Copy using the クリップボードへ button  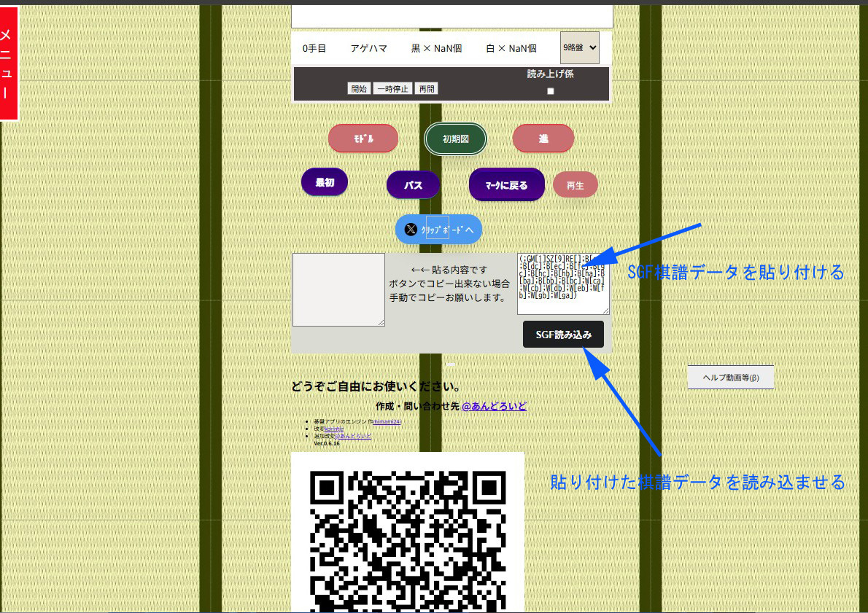pyautogui.click(x=438, y=229)
